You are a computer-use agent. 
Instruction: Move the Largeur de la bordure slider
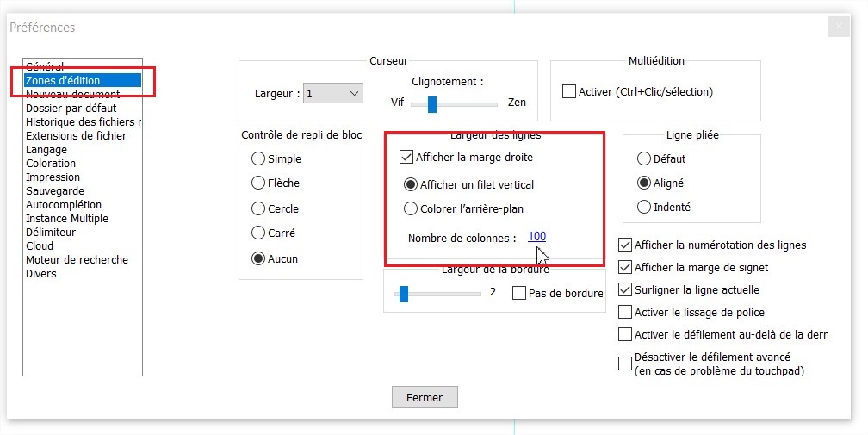(x=404, y=294)
